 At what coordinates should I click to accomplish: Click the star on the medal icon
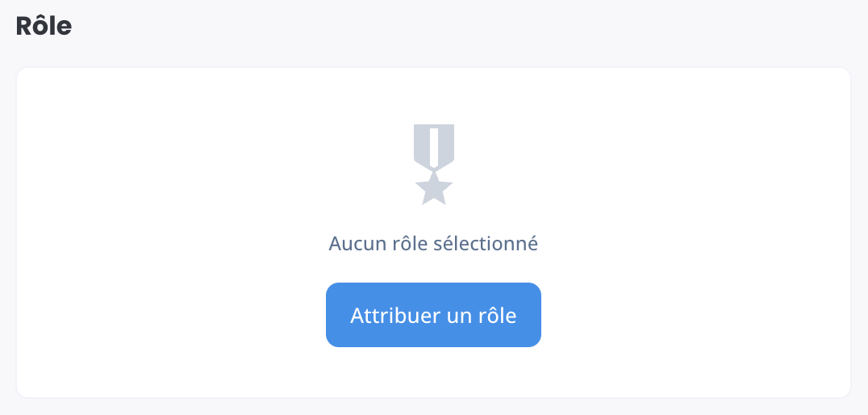(x=434, y=189)
